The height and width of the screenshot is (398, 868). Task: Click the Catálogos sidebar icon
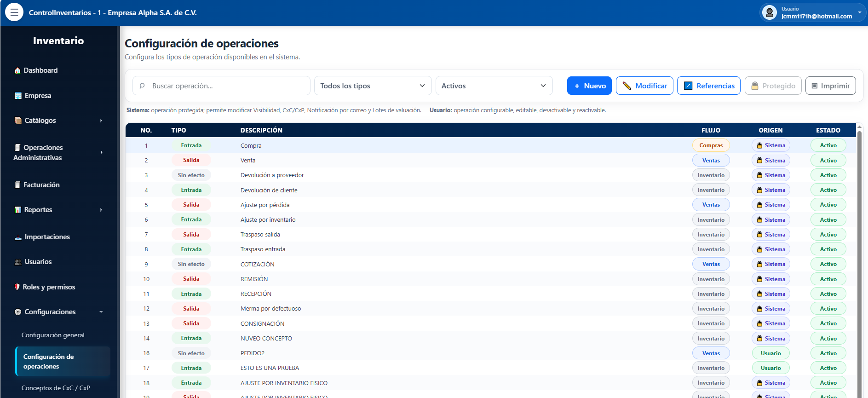(x=18, y=121)
